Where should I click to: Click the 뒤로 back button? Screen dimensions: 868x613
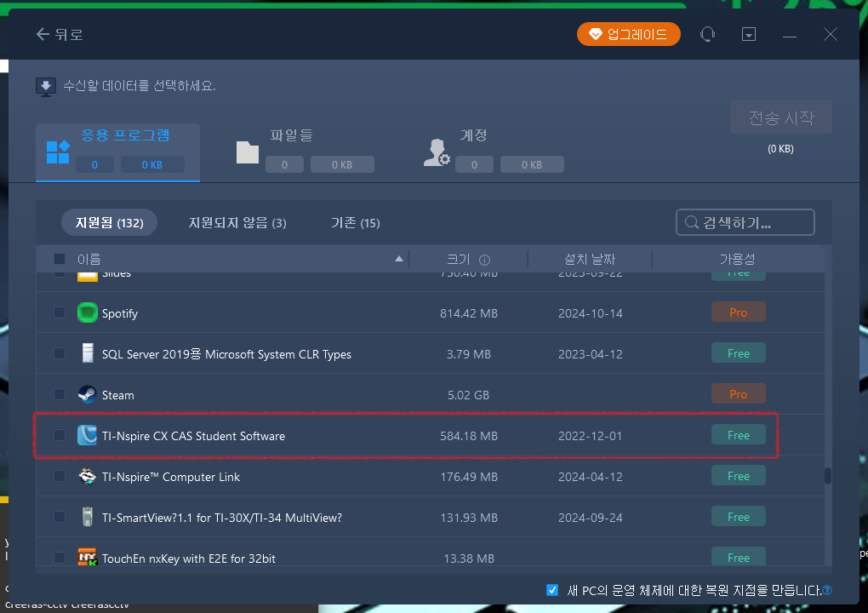(58, 34)
